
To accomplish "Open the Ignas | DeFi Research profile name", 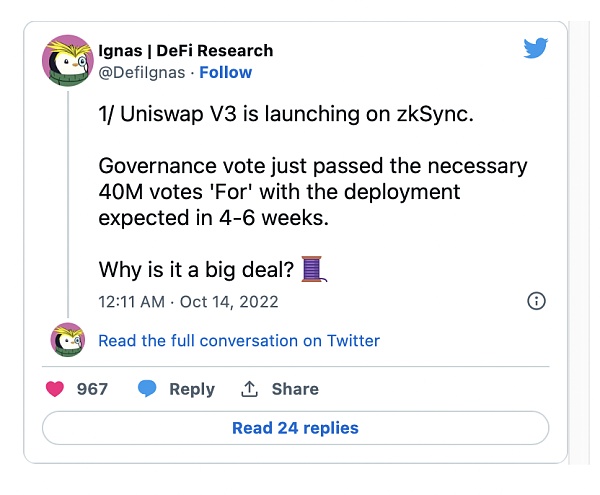I will point(186,50).
